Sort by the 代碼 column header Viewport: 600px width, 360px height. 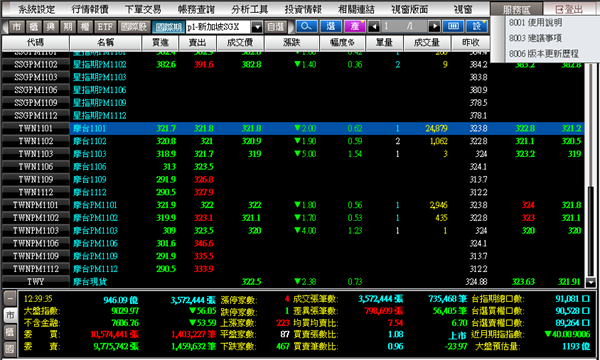coord(35,43)
